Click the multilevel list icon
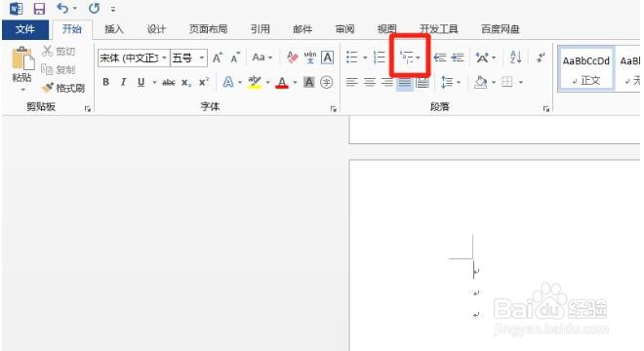 407,58
